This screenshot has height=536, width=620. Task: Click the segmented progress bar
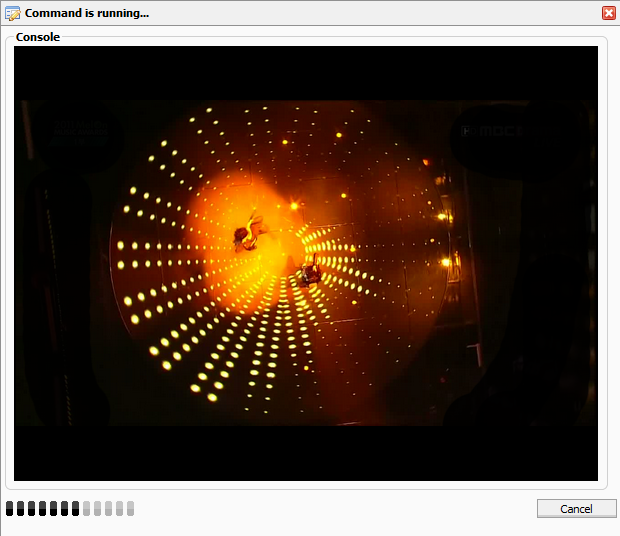pyautogui.click(x=69, y=508)
